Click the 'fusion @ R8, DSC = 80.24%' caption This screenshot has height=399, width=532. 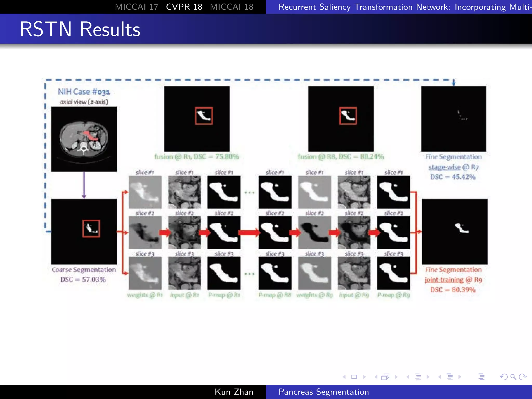click(341, 157)
